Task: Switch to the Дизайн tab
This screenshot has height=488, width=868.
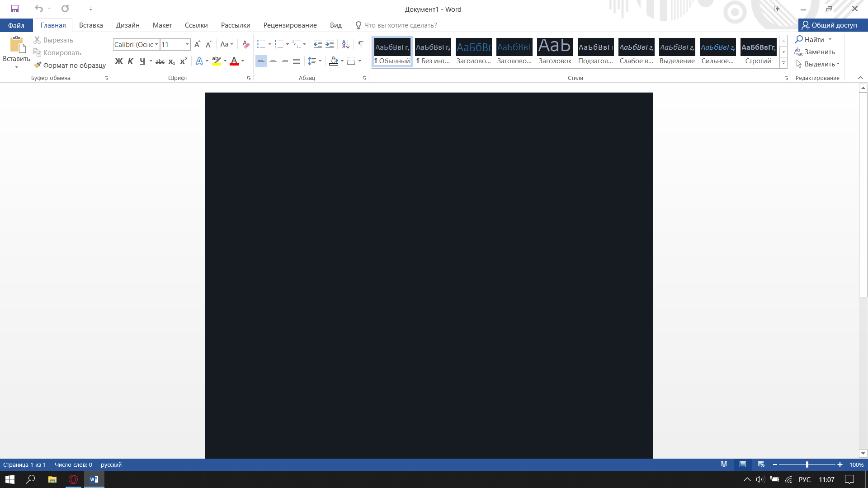Action: [x=127, y=25]
